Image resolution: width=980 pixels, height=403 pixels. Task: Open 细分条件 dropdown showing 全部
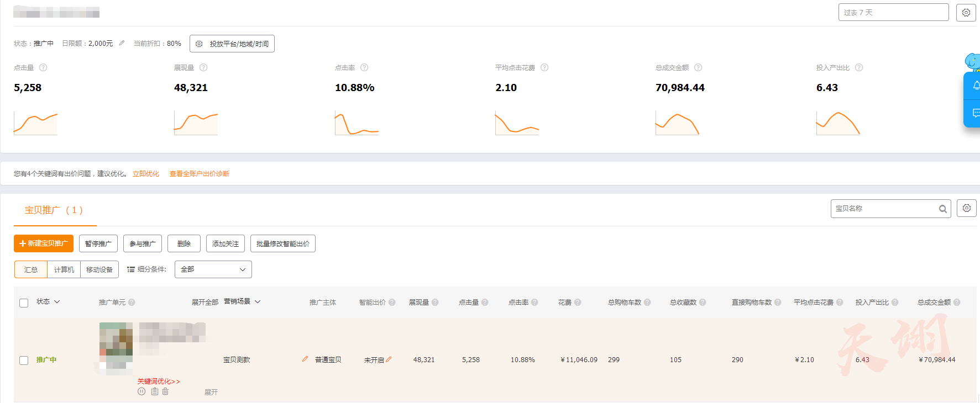click(213, 269)
